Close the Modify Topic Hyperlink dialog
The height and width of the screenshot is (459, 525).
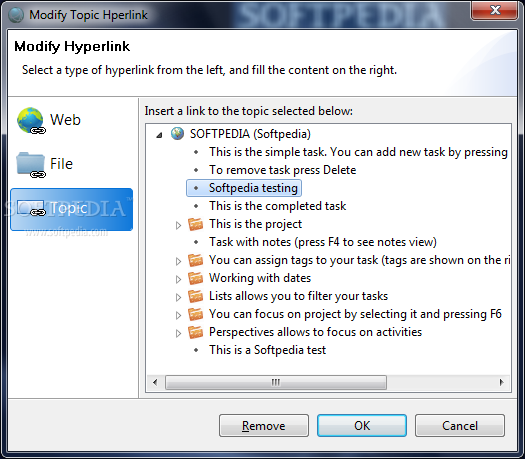point(495,10)
